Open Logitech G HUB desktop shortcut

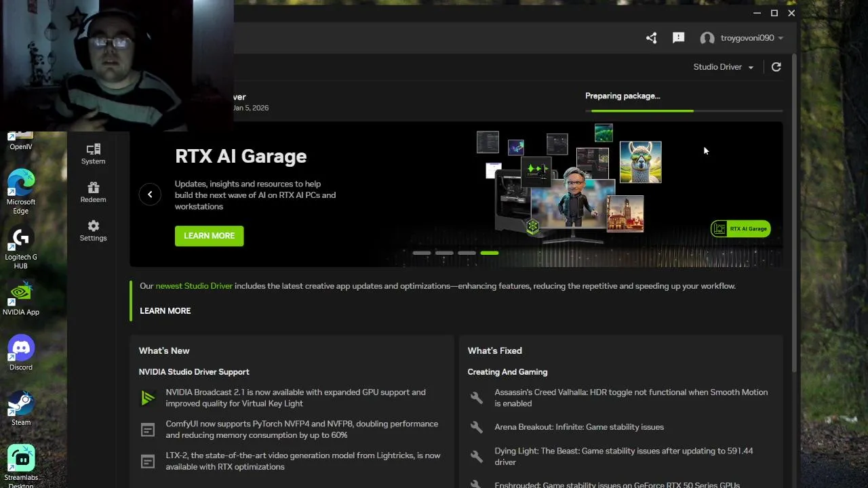click(21, 248)
